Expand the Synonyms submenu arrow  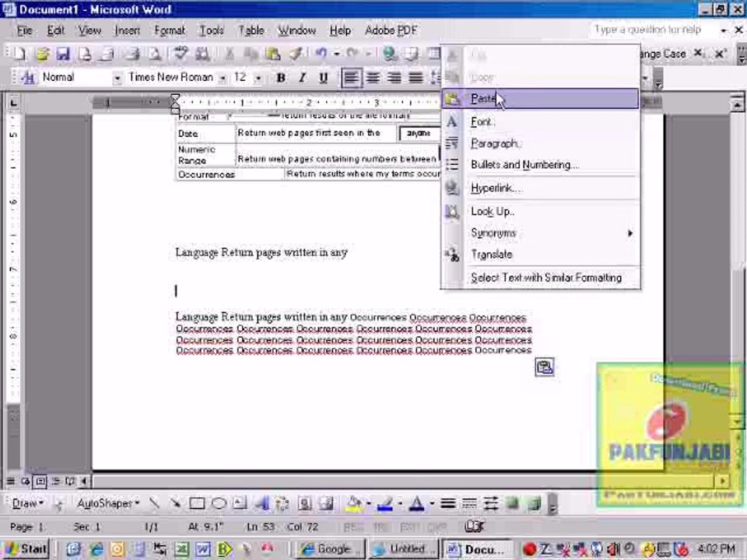(x=630, y=233)
